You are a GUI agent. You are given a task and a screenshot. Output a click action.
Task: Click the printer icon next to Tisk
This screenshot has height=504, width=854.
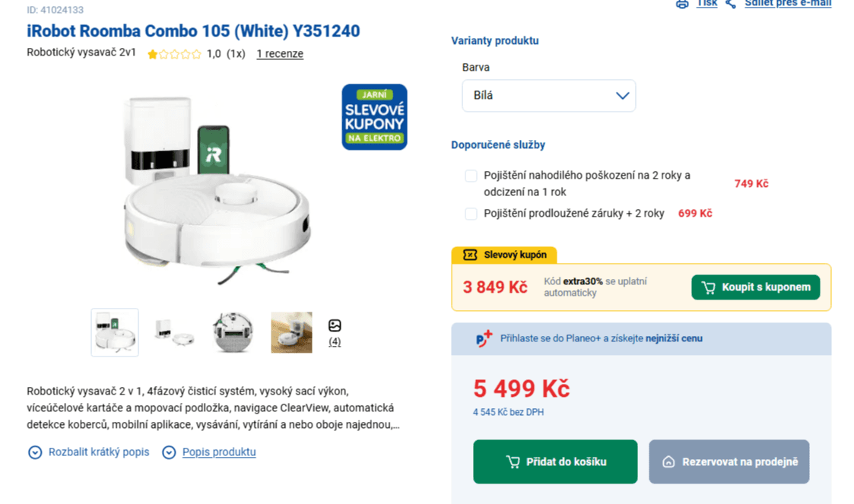(681, 4)
